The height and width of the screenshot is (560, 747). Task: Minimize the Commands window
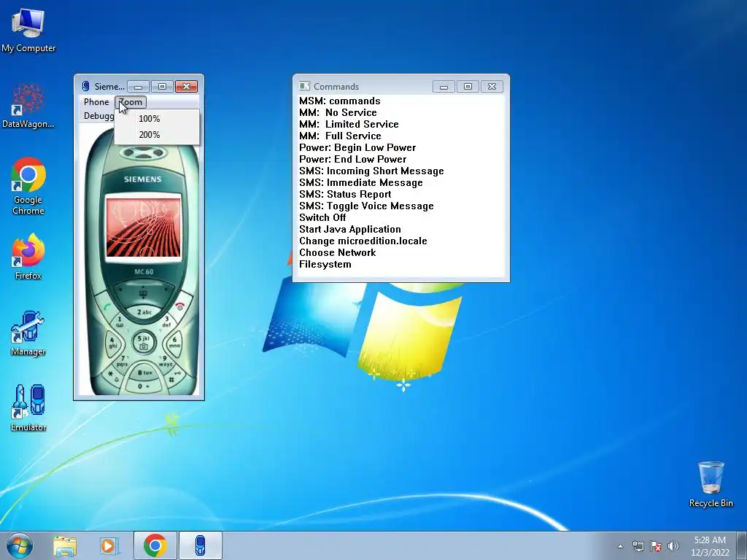tap(444, 86)
